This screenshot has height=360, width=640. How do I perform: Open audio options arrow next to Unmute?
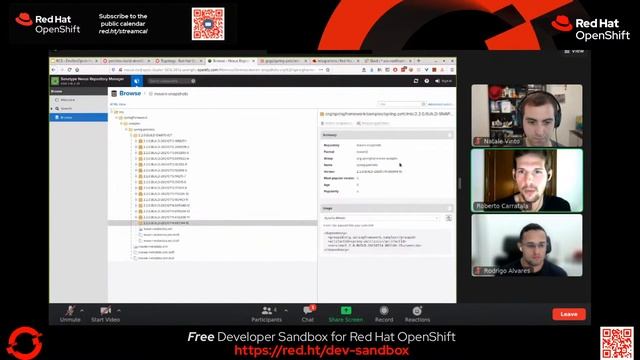point(82,311)
